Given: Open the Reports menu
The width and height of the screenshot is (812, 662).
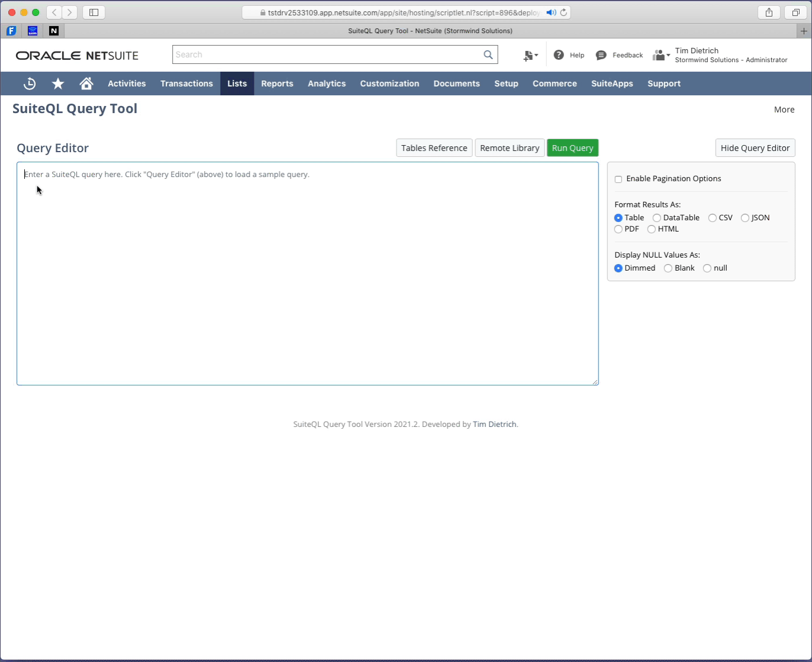Looking at the screenshot, I should (x=277, y=83).
